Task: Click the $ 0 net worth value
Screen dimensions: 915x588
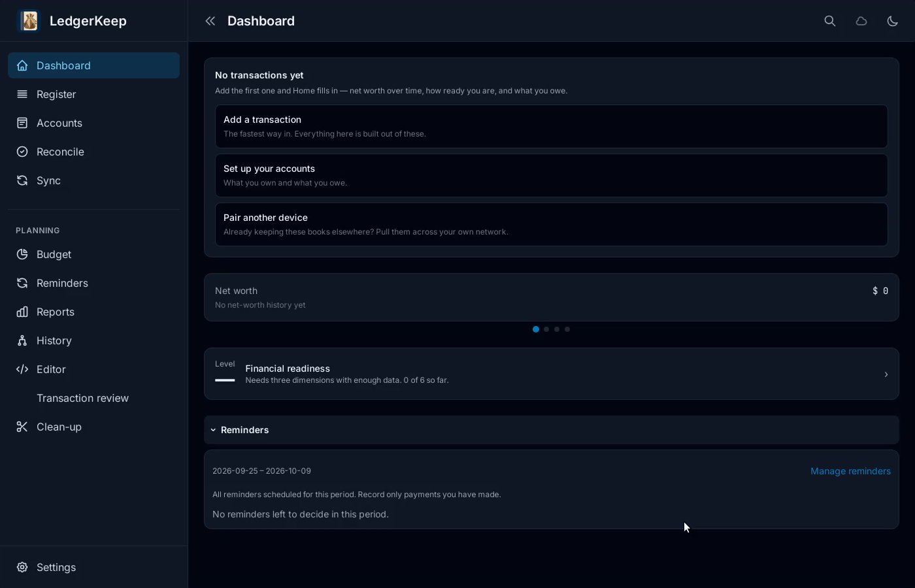Action: point(880,291)
